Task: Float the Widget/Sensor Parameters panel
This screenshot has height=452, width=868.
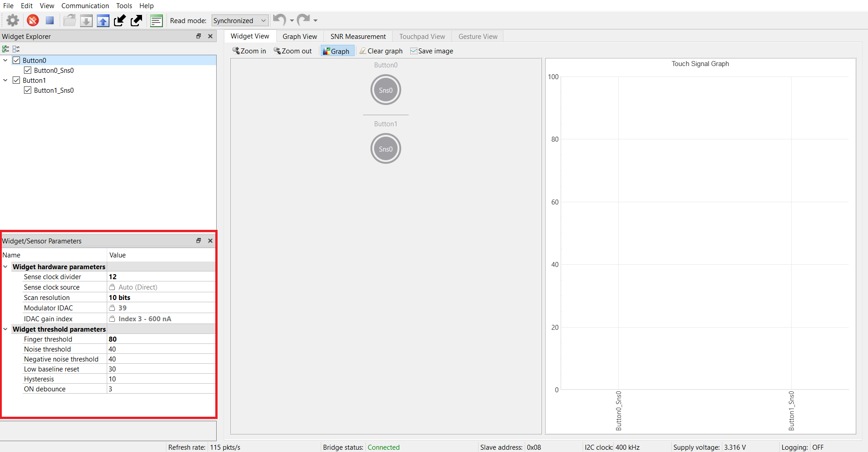Action: tap(199, 241)
